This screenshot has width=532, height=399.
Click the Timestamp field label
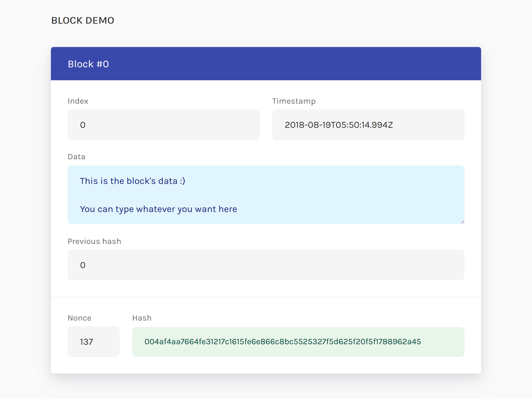click(x=294, y=101)
